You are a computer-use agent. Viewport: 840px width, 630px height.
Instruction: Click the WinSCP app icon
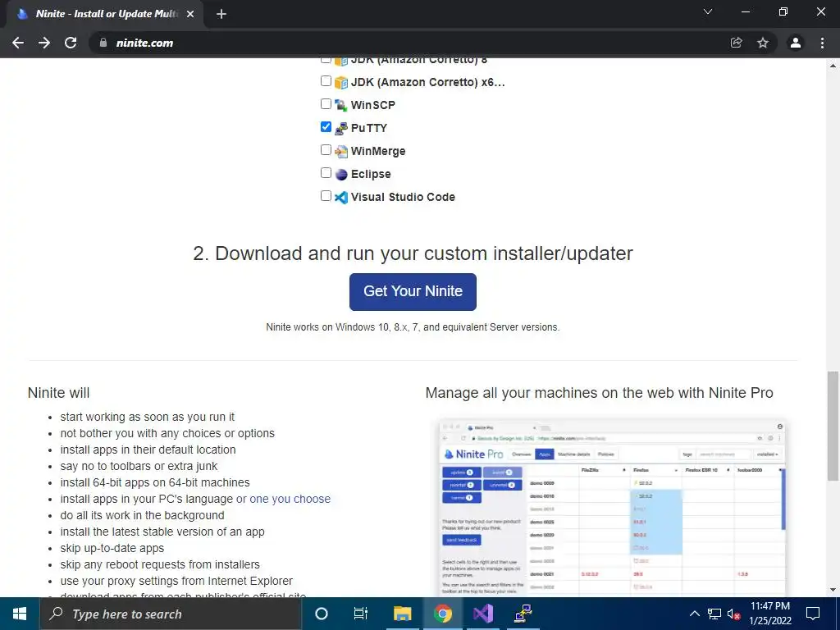click(x=341, y=105)
